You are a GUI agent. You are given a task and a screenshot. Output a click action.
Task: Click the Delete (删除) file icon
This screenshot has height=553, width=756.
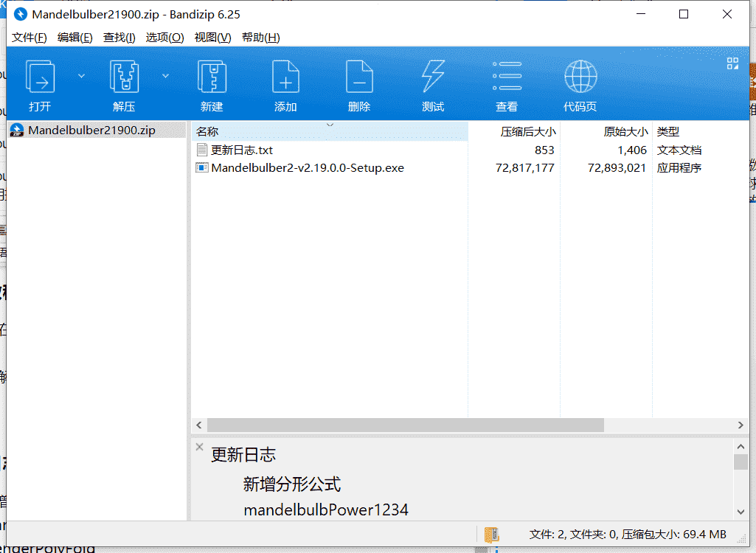tap(359, 77)
